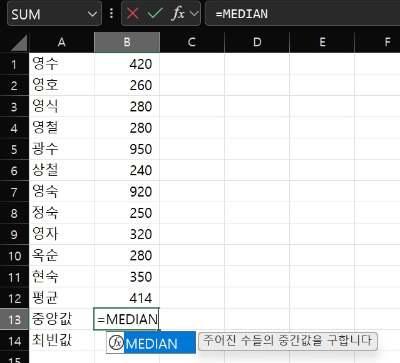
Task: Click cell with average value 414
Action: click(127, 298)
